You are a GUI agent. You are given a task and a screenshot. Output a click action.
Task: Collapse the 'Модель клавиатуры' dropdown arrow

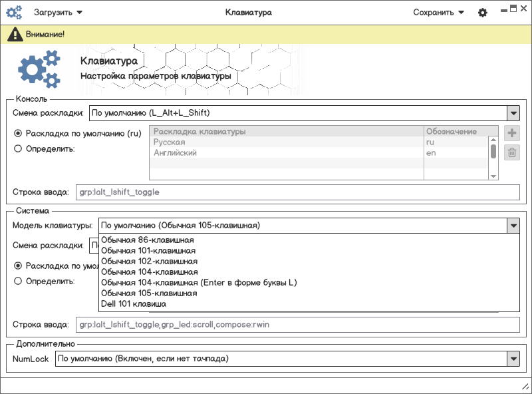(512, 226)
